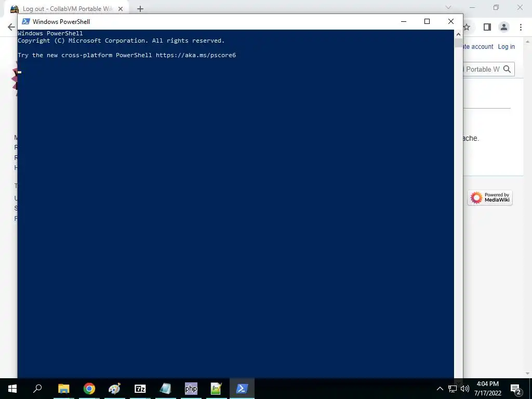
Task: Close the Log out CollabVM Chrome tab
Action: point(121,9)
